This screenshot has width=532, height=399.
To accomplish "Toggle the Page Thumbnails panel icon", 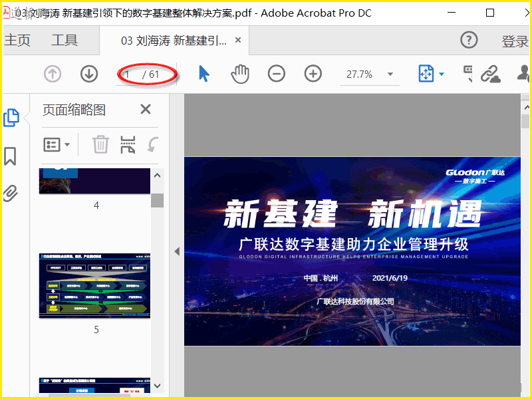I will coord(11,118).
